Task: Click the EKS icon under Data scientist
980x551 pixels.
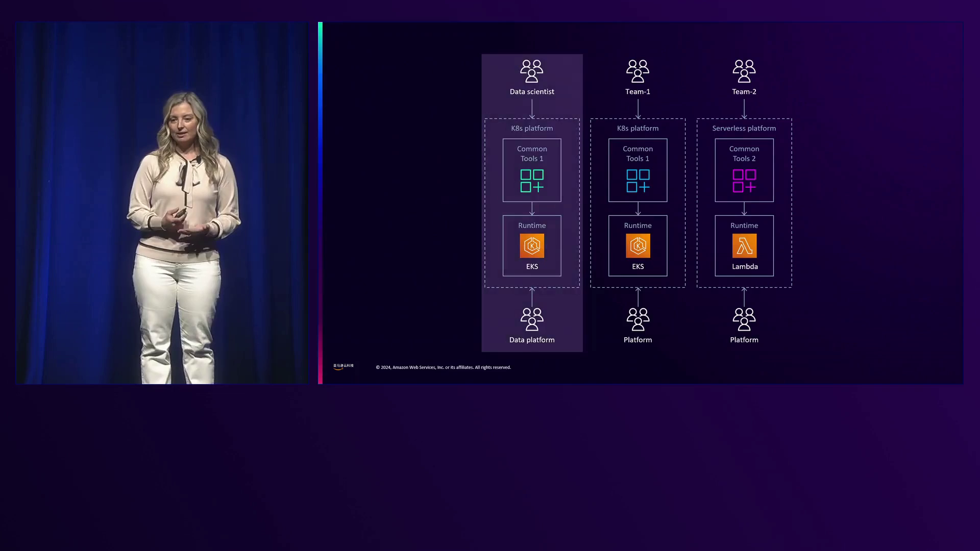Action: pos(531,245)
